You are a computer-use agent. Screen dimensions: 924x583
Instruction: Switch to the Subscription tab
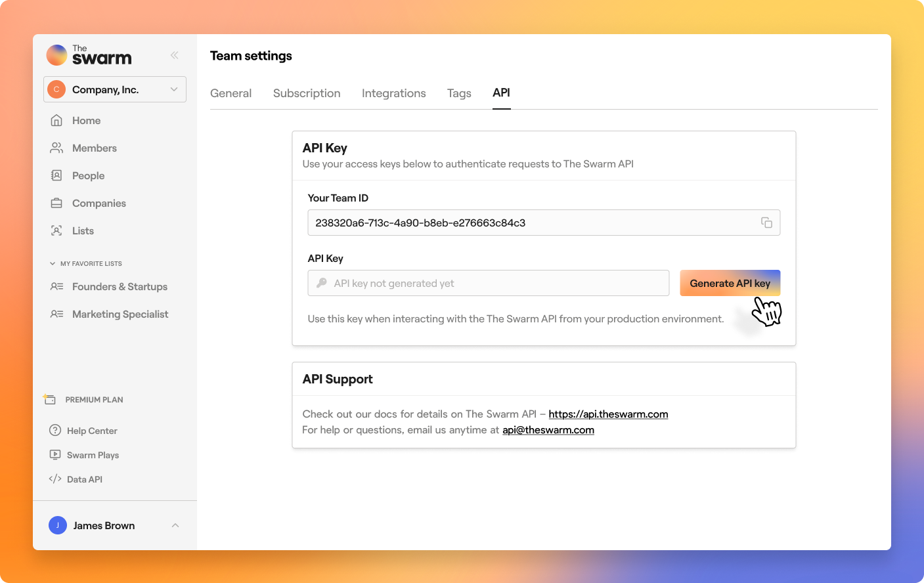click(x=307, y=93)
